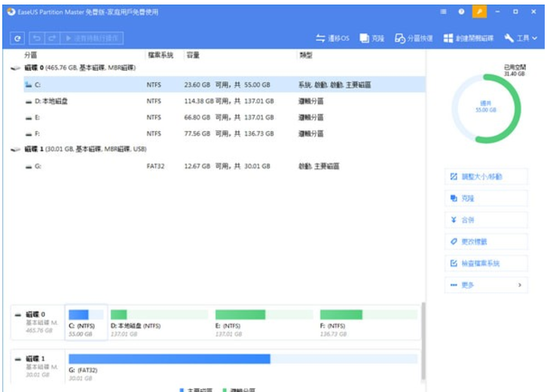Open 分區恢復 partition recovery
This screenshot has width=547, height=392.
click(x=414, y=38)
